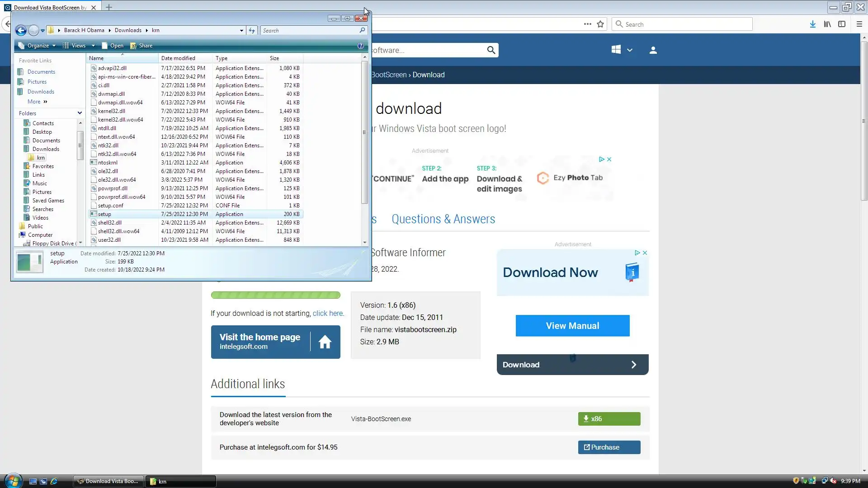Click the website user account icon
The width and height of the screenshot is (868, 488).
pyautogui.click(x=653, y=50)
